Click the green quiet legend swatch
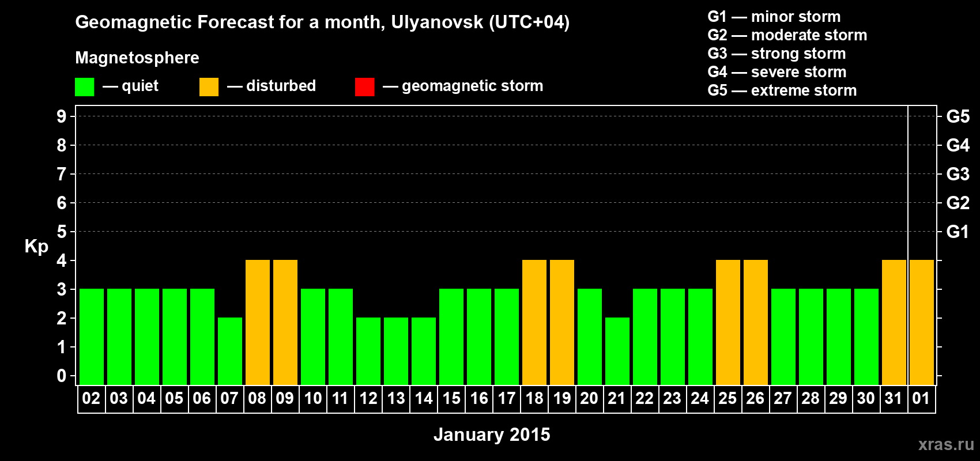 click(x=84, y=87)
